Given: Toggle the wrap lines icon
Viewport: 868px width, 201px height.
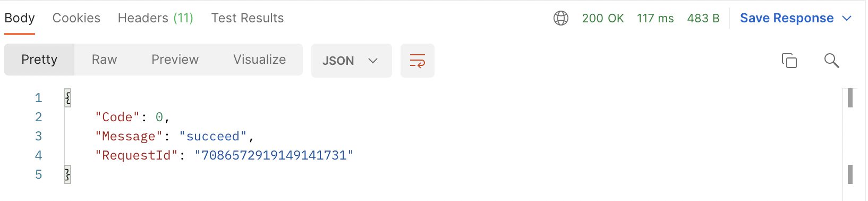Looking at the screenshot, I should pyautogui.click(x=418, y=61).
